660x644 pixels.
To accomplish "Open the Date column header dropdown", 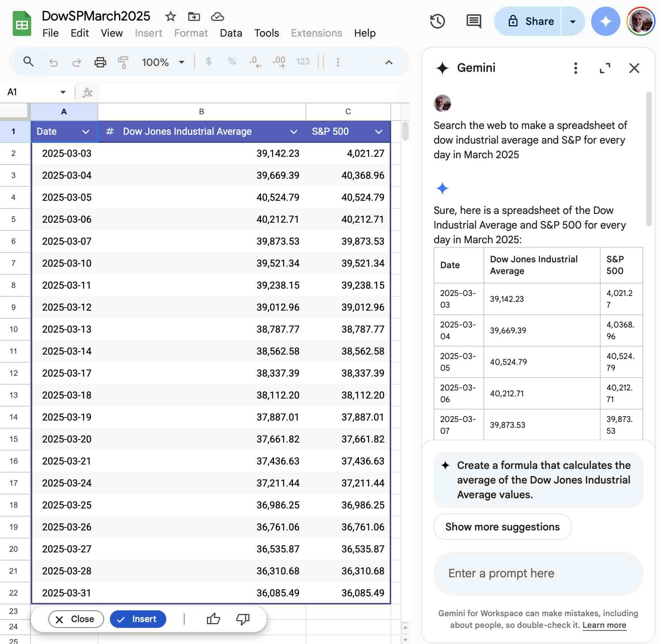I will [x=86, y=132].
